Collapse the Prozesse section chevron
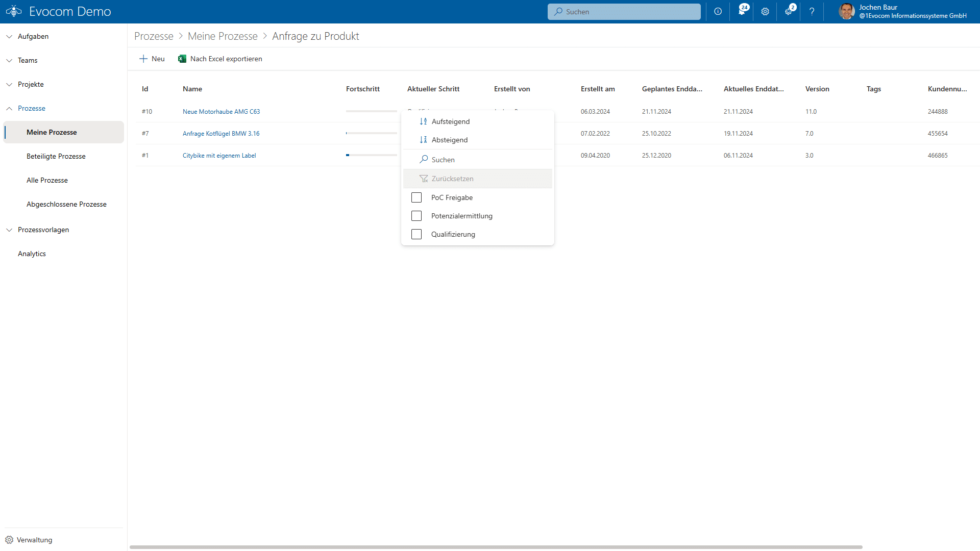The width and height of the screenshot is (980, 551). 9,109
